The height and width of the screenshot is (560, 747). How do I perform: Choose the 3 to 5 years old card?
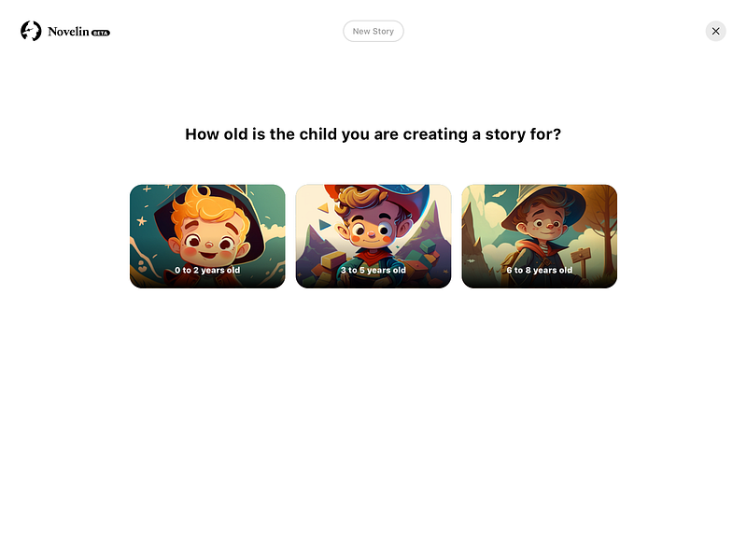pyautogui.click(x=373, y=236)
